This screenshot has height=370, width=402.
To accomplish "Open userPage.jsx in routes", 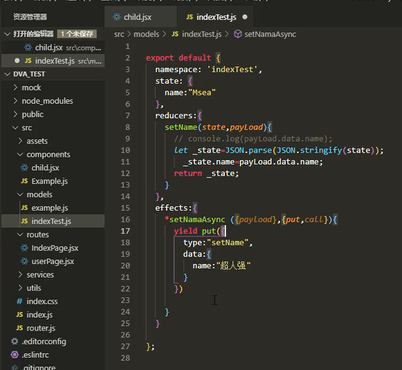I will pos(53,261).
